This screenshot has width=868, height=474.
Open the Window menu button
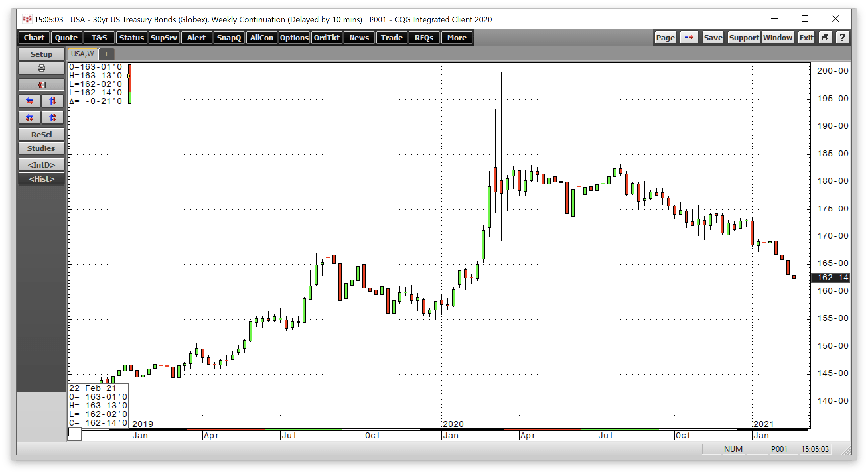pos(778,37)
